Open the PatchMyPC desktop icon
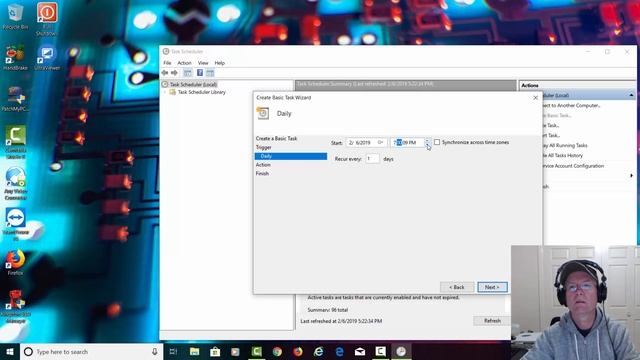Image resolution: width=640 pixels, height=360 pixels. click(15, 98)
